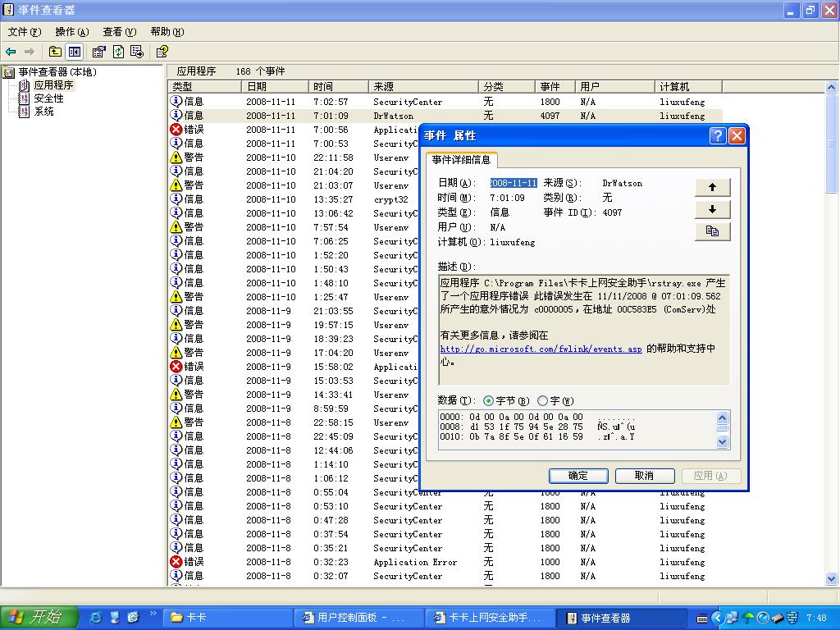This screenshot has width=840, height=630.
Task: Select the 字节 (Bytes) radio button
Action: click(x=489, y=401)
